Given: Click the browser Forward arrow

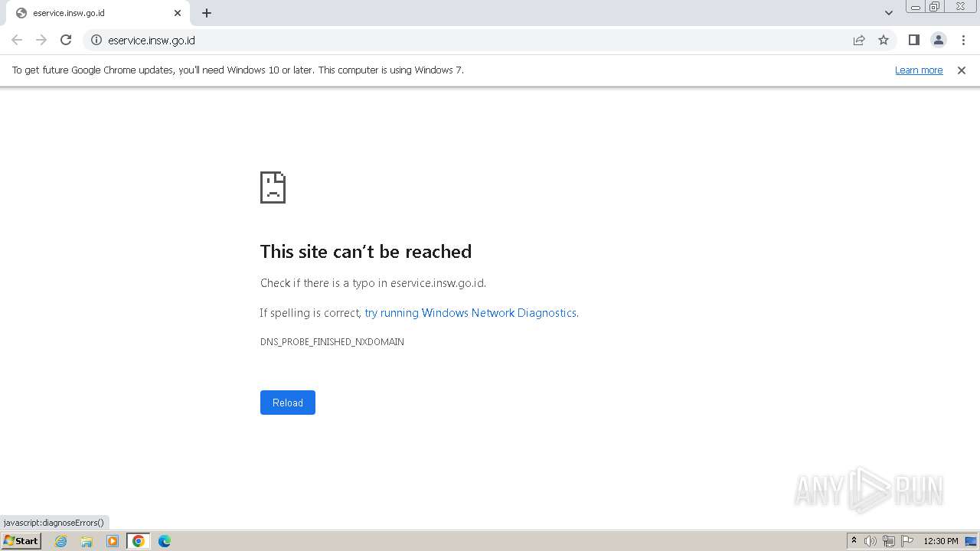Looking at the screenshot, I should click(x=41, y=40).
